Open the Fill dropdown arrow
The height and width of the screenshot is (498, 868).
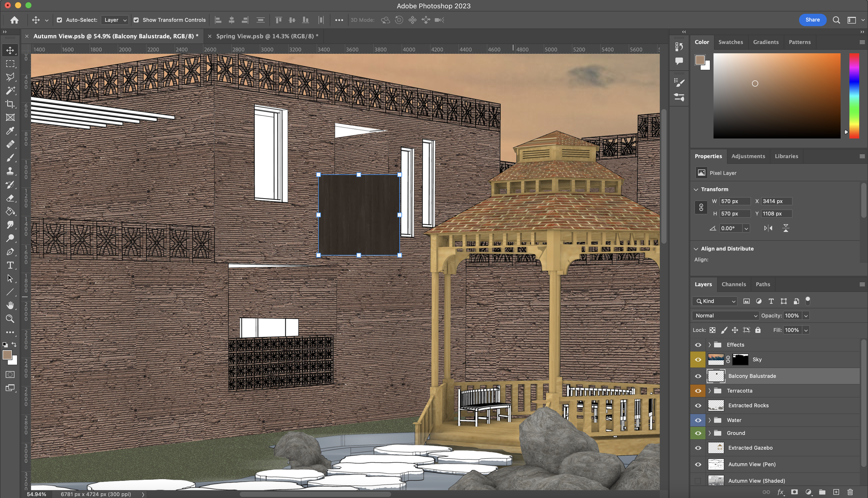point(806,330)
